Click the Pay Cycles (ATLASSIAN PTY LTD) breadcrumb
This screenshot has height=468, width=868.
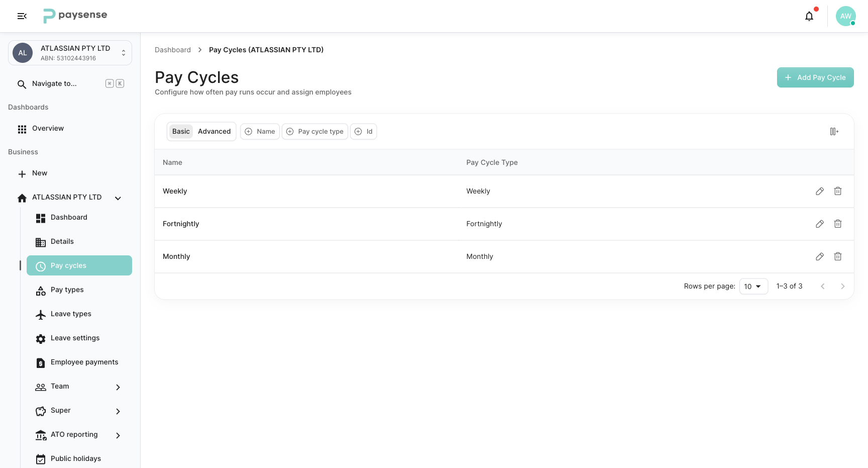266,50
